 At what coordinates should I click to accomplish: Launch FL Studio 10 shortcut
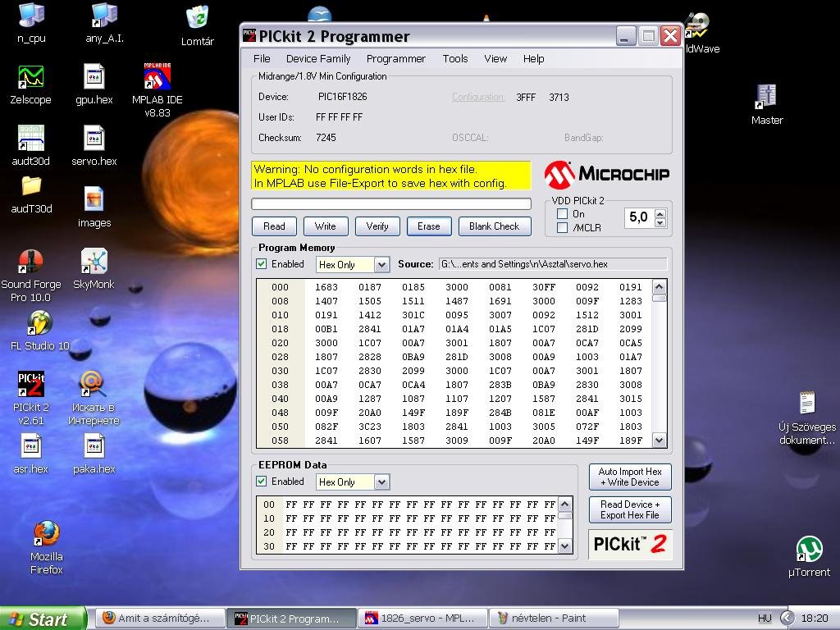pos(40,331)
